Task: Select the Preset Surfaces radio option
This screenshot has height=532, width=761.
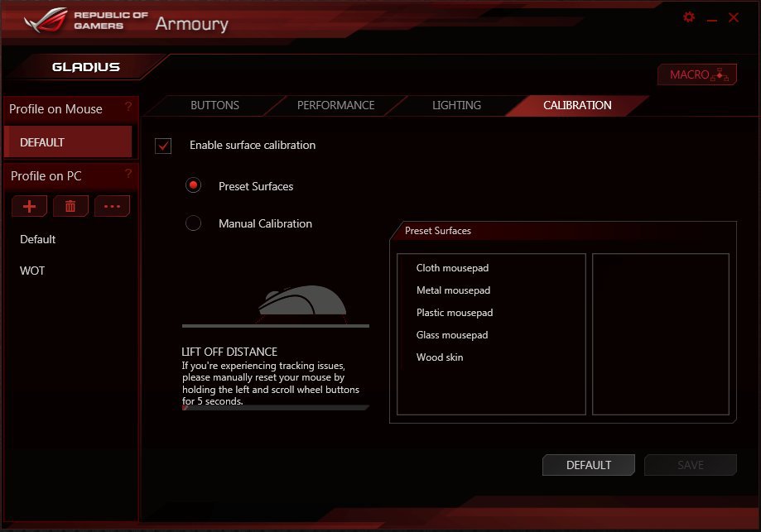Action: (193, 185)
